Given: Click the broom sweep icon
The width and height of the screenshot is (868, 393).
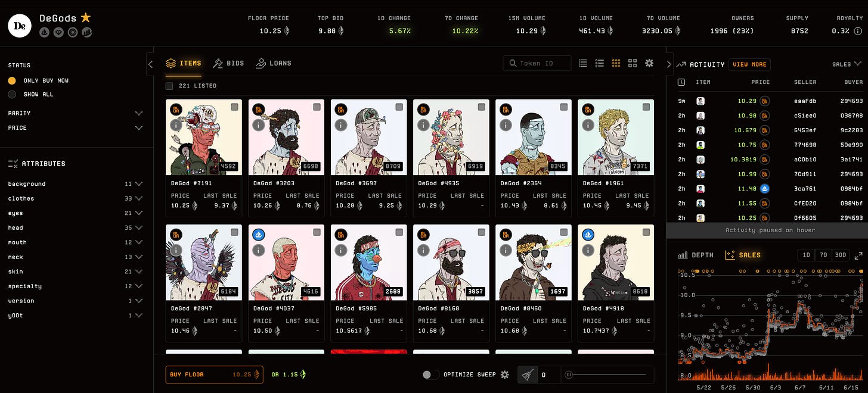Looking at the screenshot, I should point(527,375).
